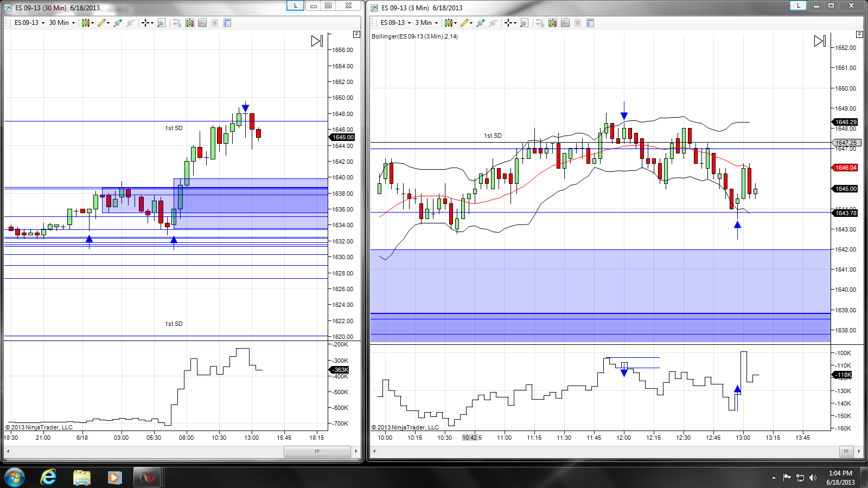Select '1st SD' label on 3 Min chart
The width and height of the screenshot is (868, 488).
[493, 136]
